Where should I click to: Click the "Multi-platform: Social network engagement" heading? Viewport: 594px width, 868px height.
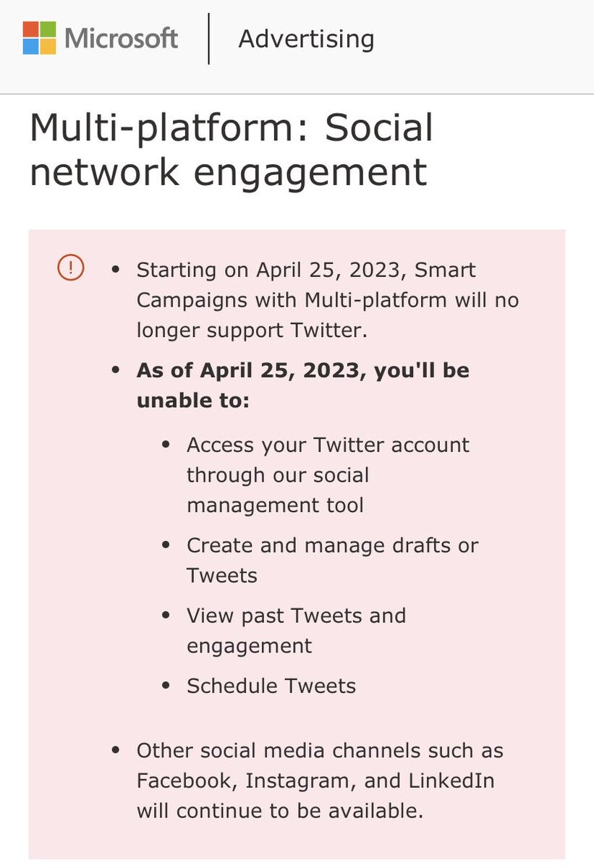[232, 150]
